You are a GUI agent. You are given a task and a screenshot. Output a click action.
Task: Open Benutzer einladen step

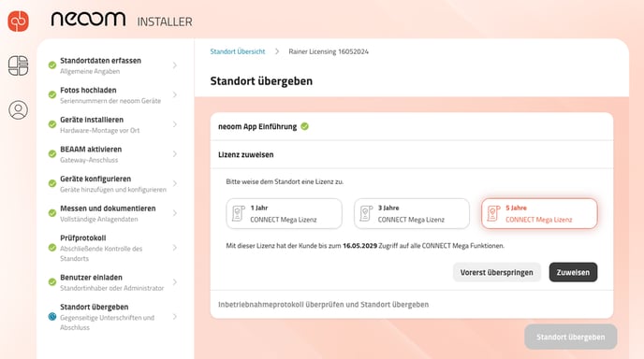113,281
